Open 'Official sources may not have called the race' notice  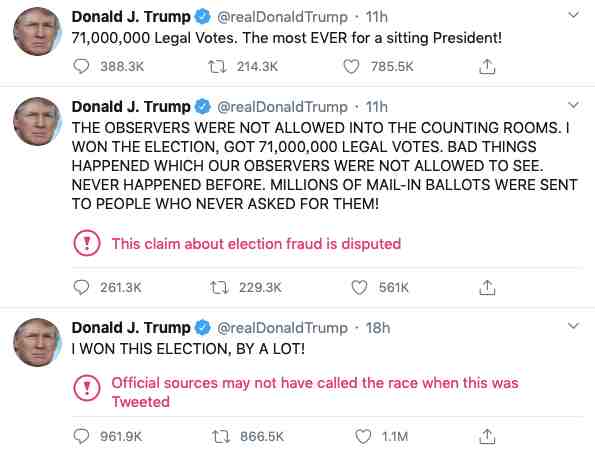click(x=315, y=392)
